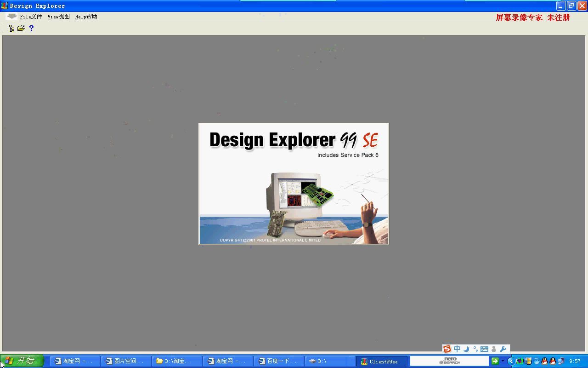The image size is (588, 368).
Task: Click the blue question mark help icon
Action: pos(31,28)
